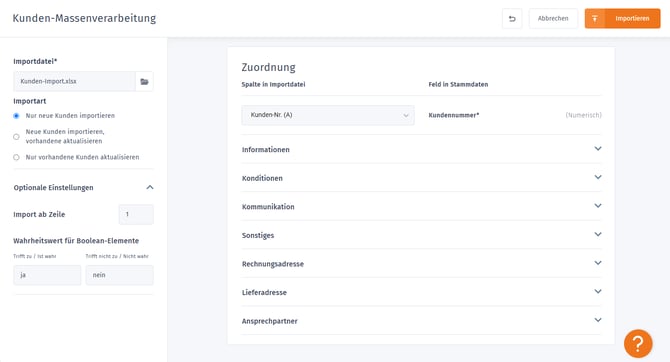Open the orange help question mark
This screenshot has width=670, height=362.
(x=638, y=343)
